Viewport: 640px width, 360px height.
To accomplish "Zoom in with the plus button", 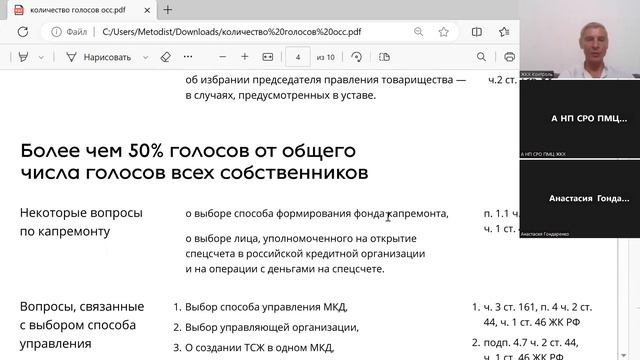I will pos(244,57).
